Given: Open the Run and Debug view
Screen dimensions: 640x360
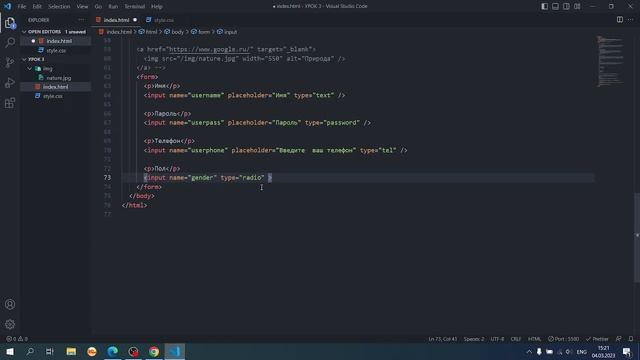Looking at the screenshot, I should pos(10,82).
